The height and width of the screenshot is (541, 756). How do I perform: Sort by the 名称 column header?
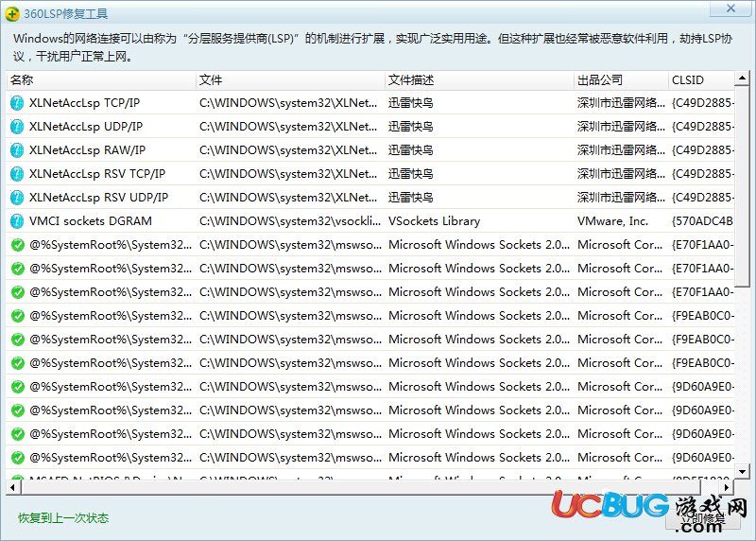point(101,80)
